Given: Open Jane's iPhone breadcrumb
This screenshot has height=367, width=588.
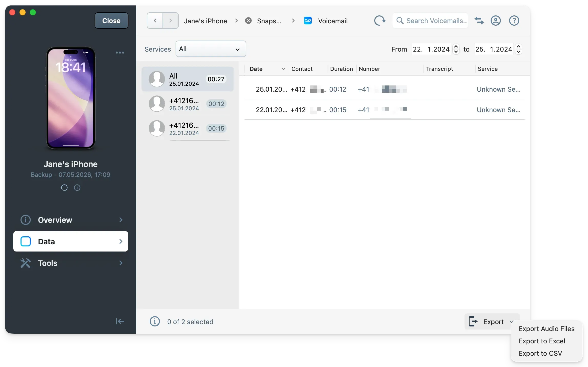Looking at the screenshot, I should click(205, 21).
